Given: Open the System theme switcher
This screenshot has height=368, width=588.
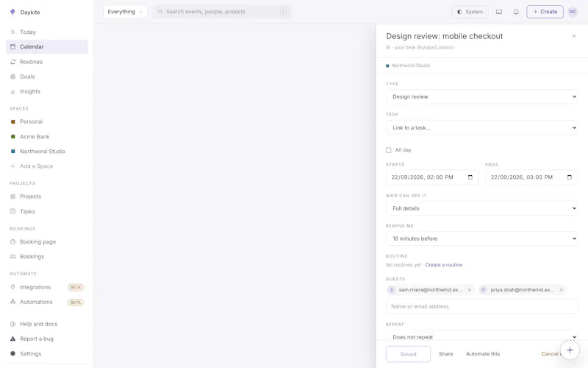Looking at the screenshot, I should pyautogui.click(x=470, y=12).
